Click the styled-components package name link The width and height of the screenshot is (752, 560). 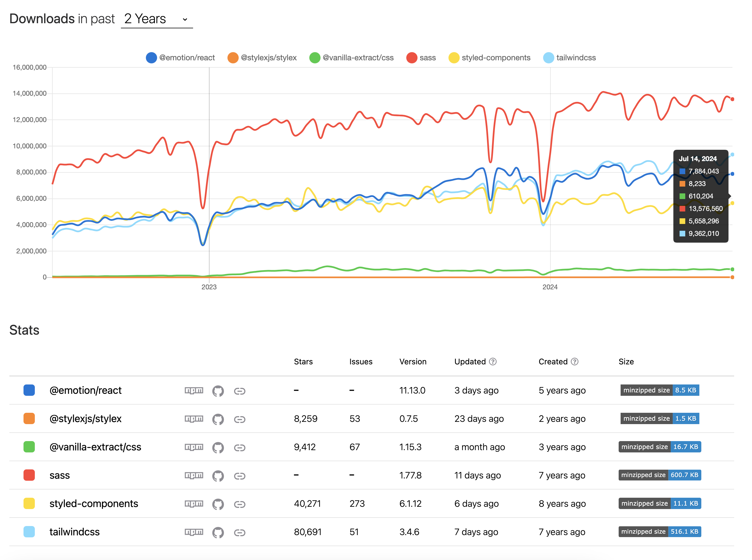94,503
